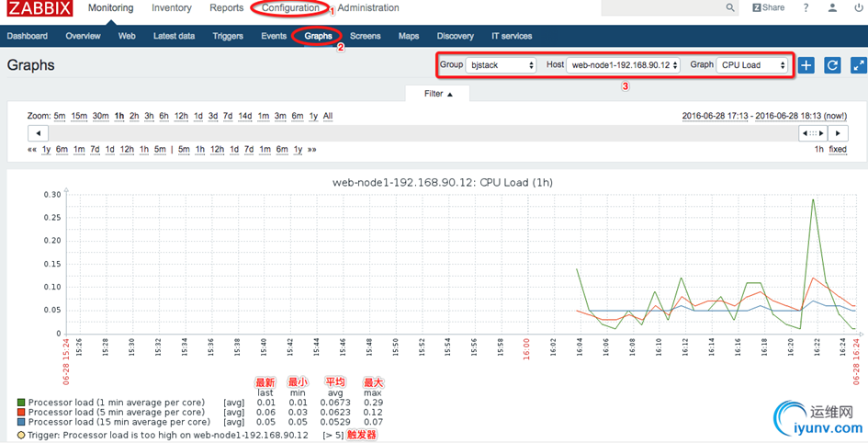Viewport: 868px width, 443px height.
Task: Go to the Overview tab
Action: click(x=83, y=36)
